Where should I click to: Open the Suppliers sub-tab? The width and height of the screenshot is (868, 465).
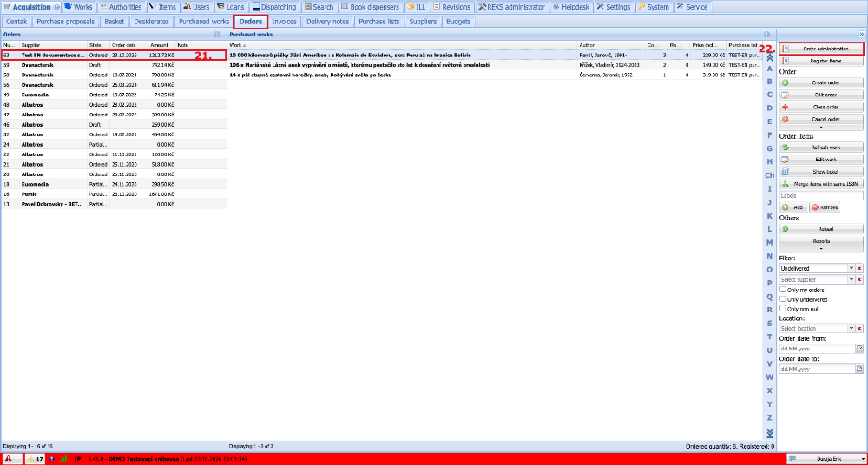pos(423,22)
